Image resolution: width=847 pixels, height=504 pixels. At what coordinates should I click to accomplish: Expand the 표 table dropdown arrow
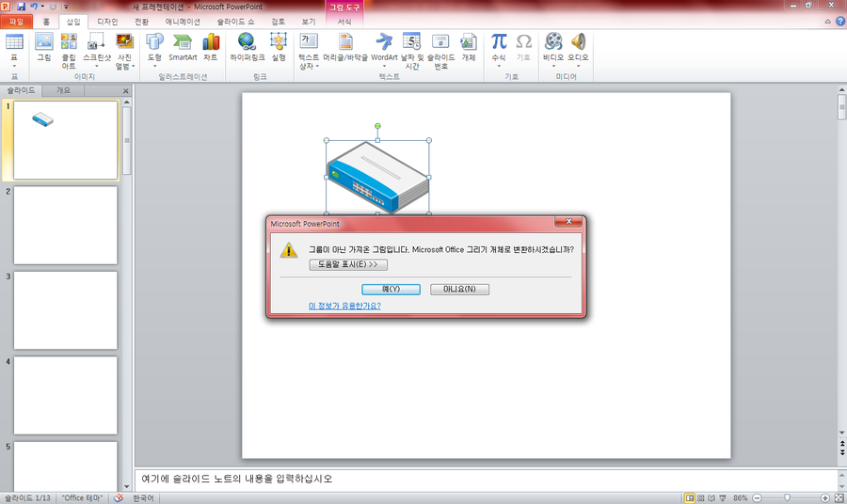coord(14,67)
